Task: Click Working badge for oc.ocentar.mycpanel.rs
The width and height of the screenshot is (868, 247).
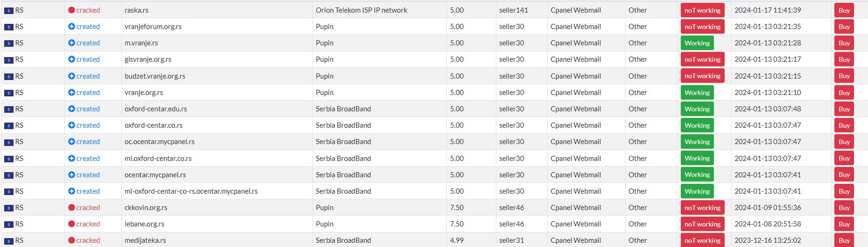Action: (x=697, y=142)
